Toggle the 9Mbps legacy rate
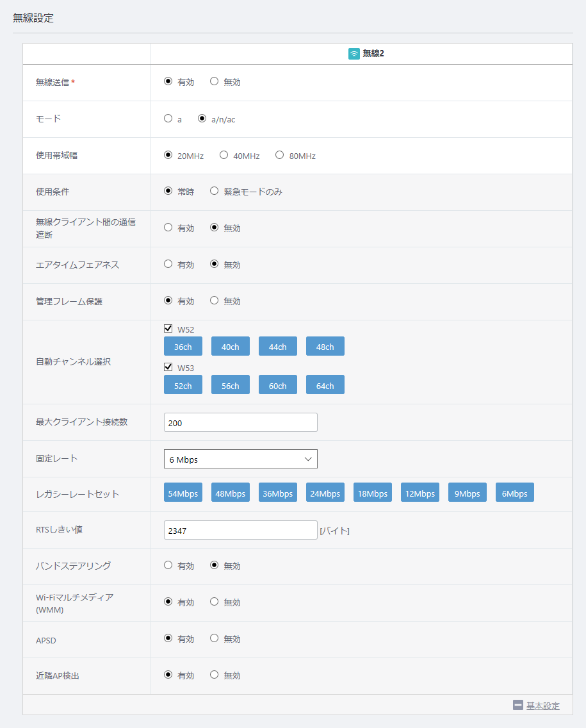Viewport: 586px width, 728px height. point(468,493)
